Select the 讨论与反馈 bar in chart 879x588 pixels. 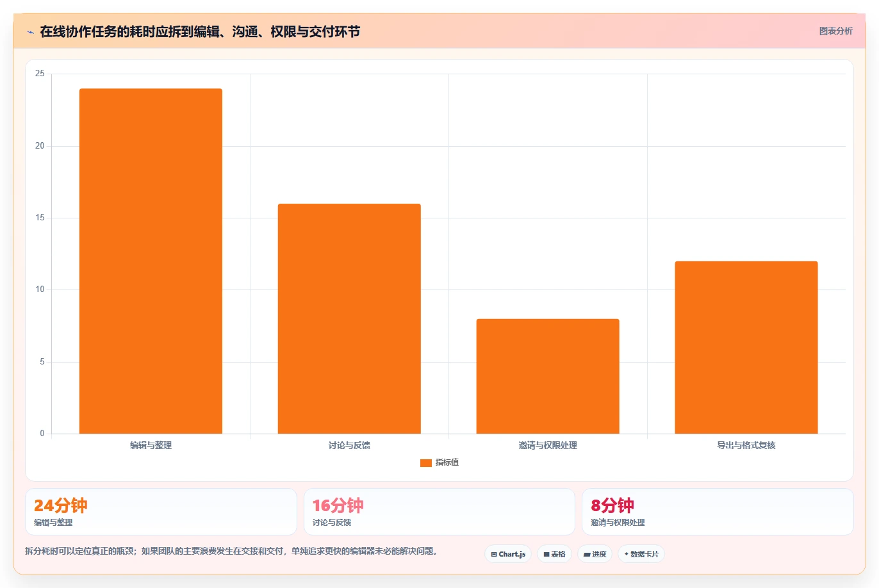tap(349, 319)
